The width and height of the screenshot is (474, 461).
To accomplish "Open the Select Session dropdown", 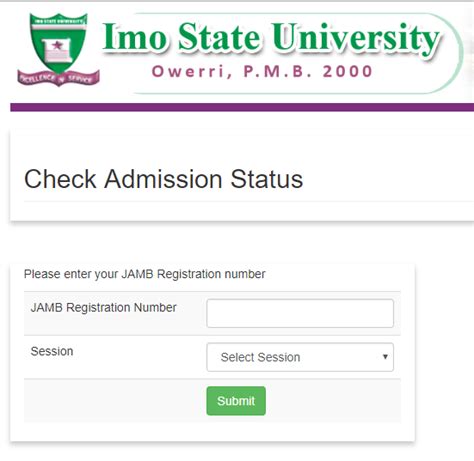I will 300,357.
